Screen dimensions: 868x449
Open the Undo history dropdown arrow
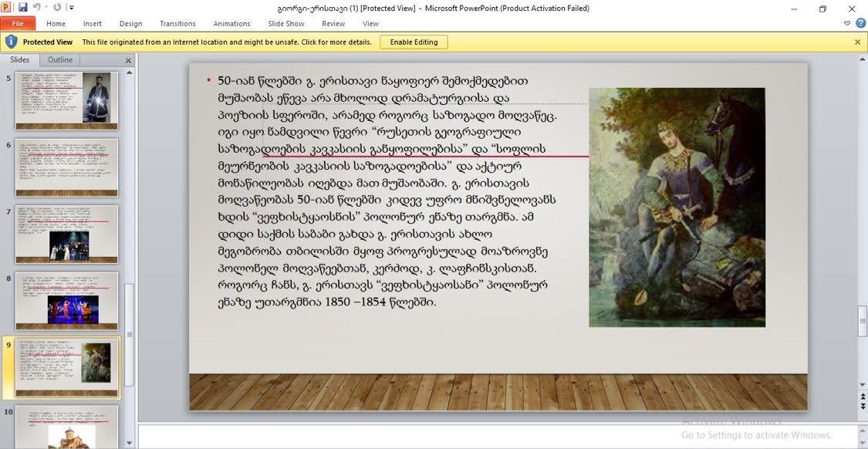pos(46,8)
